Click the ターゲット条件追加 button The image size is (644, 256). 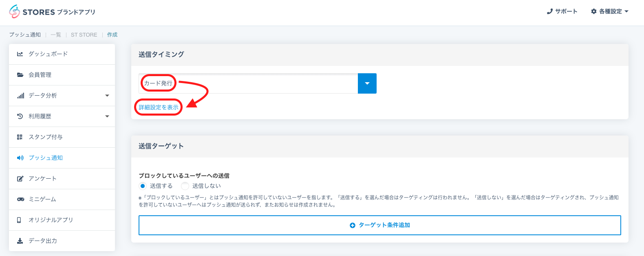point(379,225)
